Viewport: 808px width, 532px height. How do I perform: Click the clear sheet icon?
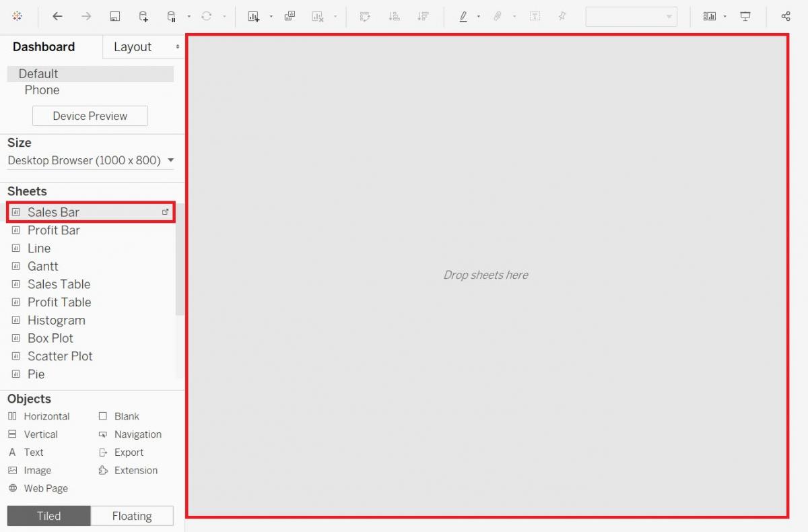[318, 16]
